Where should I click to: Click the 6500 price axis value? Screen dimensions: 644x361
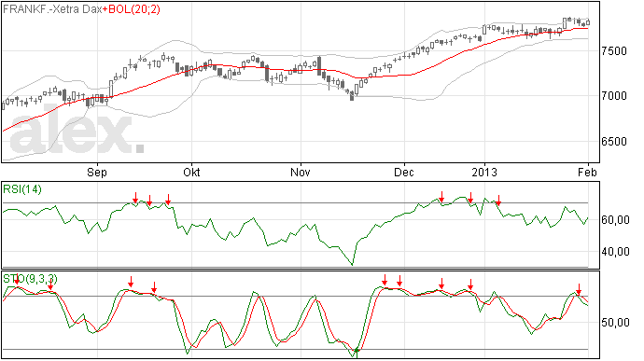(614, 142)
